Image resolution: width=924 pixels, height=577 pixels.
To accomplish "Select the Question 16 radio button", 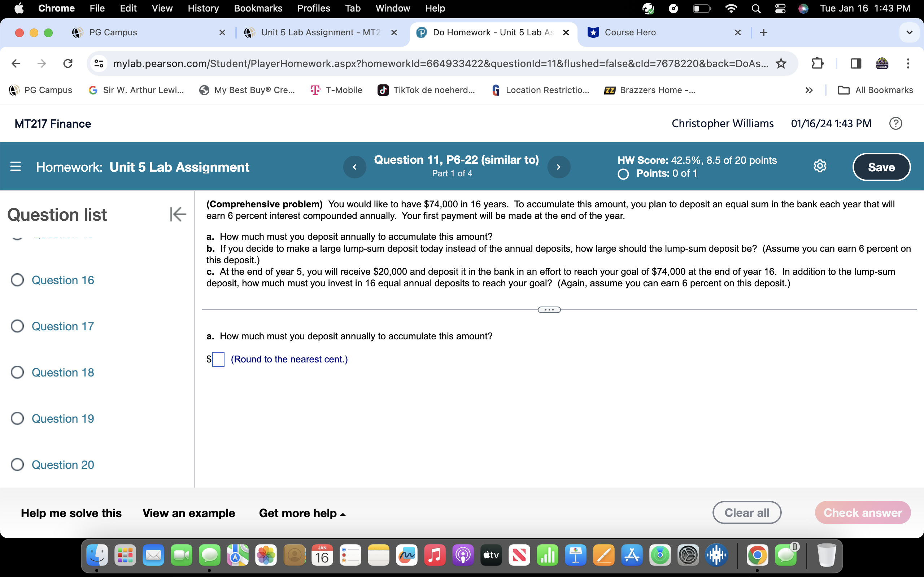I will [17, 280].
